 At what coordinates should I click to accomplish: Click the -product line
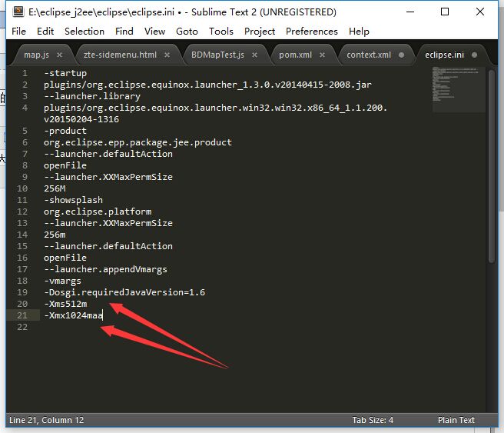[65, 131]
